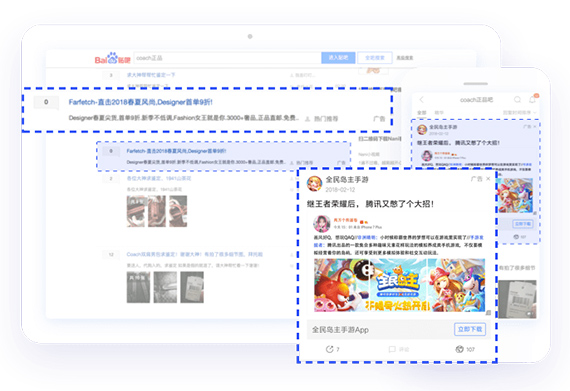Click the 全民岛主手游 avatar in large ad card

coord(314,184)
